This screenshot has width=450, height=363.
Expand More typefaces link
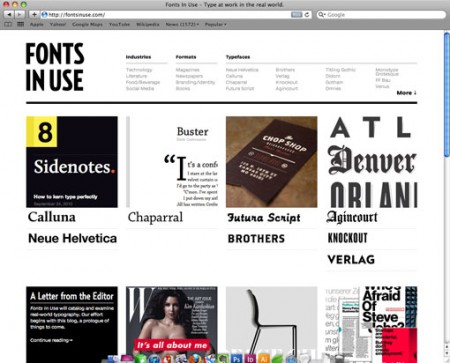pyautogui.click(x=406, y=93)
